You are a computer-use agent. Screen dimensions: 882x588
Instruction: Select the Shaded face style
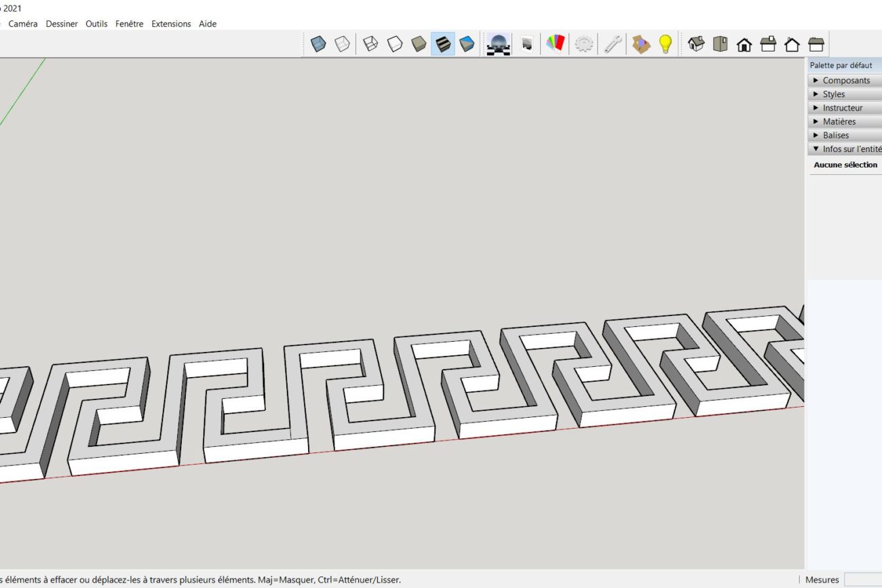419,44
